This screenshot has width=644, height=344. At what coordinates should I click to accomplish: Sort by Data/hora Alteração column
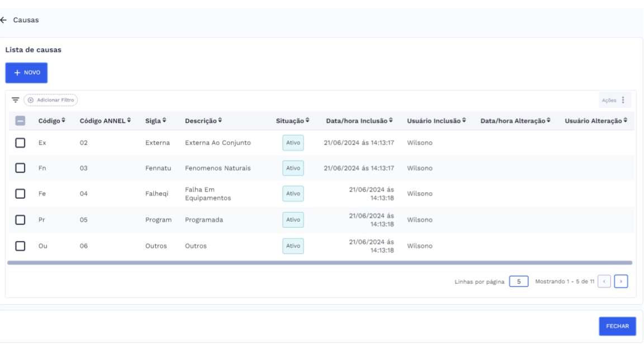tap(548, 121)
